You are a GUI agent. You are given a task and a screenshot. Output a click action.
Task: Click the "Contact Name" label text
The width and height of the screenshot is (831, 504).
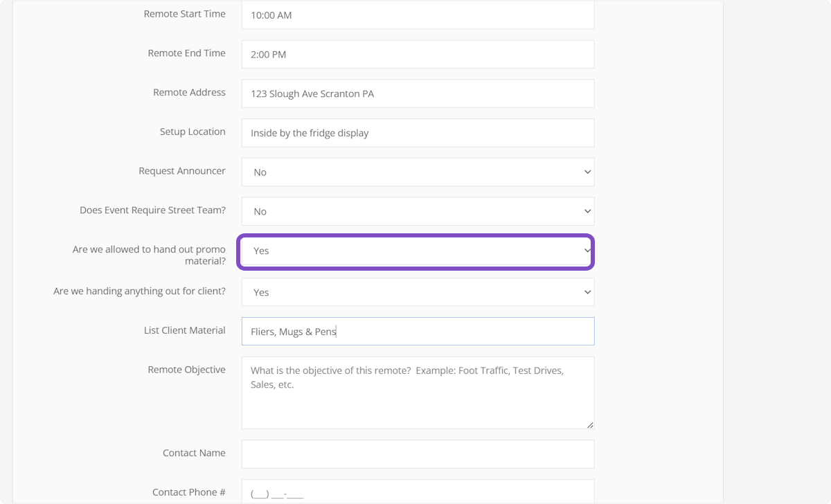click(194, 453)
